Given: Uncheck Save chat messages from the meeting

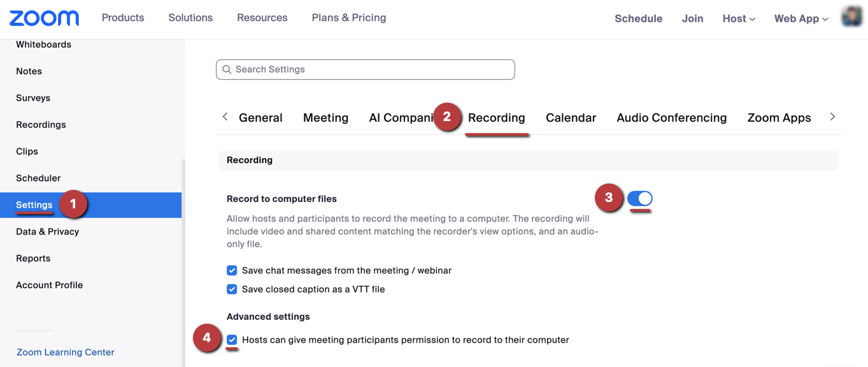Looking at the screenshot, I should [x=232, y=270].
